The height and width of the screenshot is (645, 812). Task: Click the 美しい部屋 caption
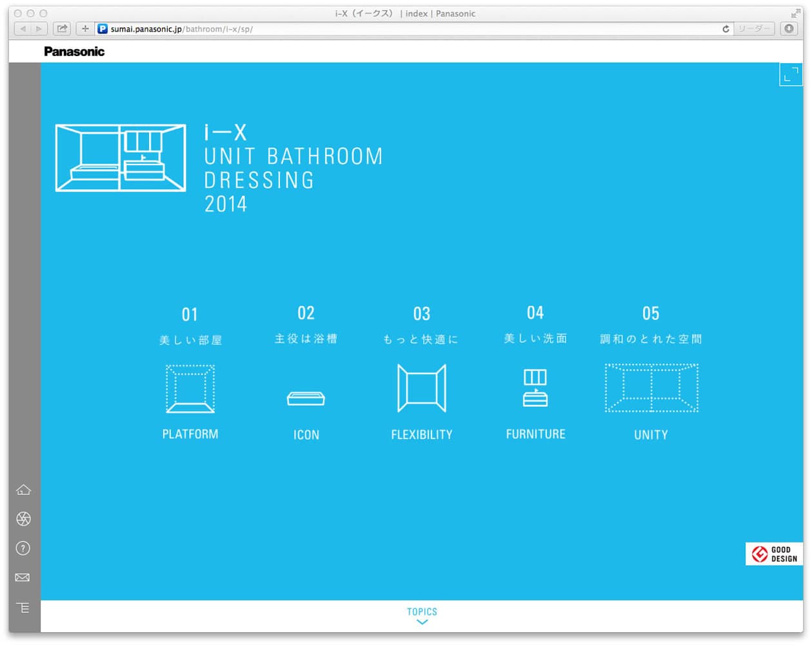[x=190, y=340]
